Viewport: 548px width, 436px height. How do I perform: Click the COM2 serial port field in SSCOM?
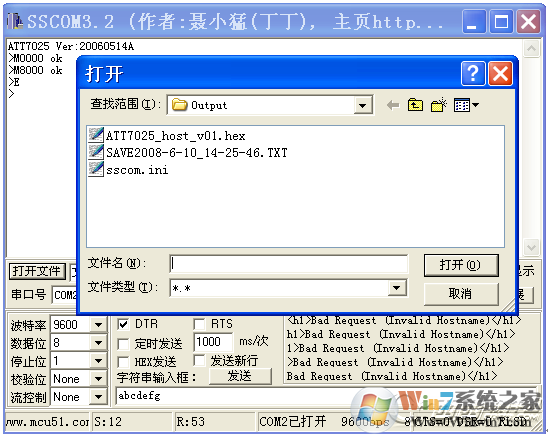point(65,295)
